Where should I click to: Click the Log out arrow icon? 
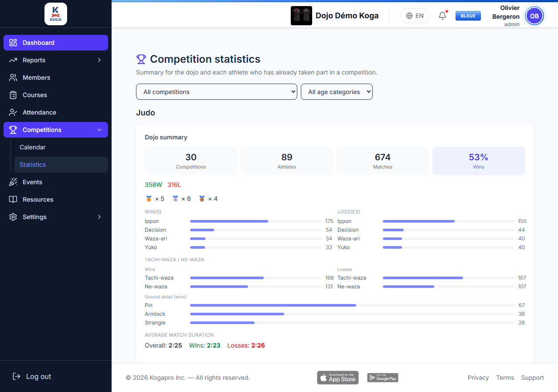click(x=17, y=376)
